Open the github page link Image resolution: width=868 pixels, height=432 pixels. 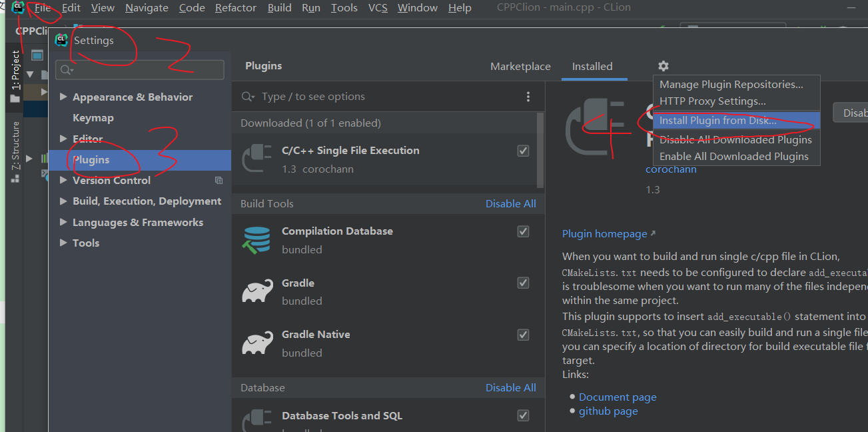click(x=608, y=411)
